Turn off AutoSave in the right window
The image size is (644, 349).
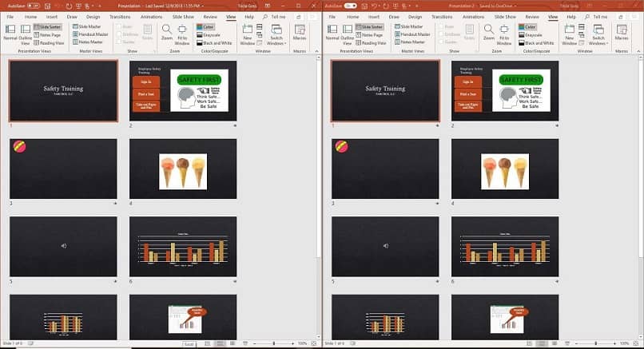pyautogui.click(x=350, y=6)
